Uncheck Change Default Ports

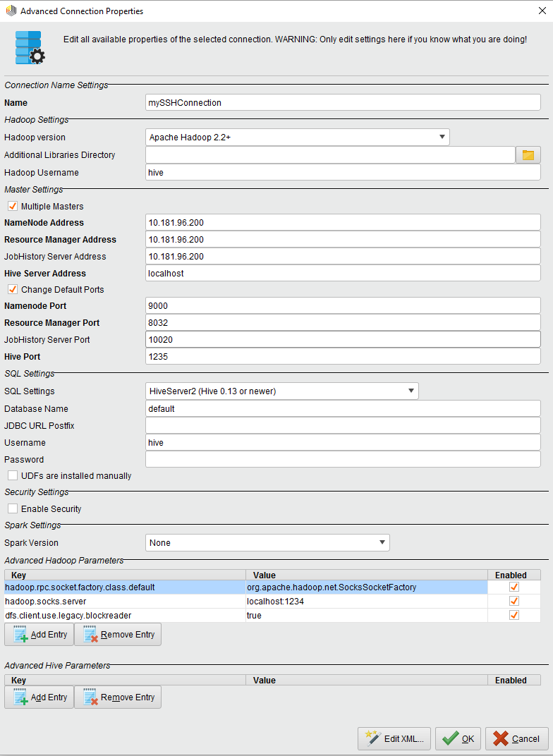coord(13,290)
